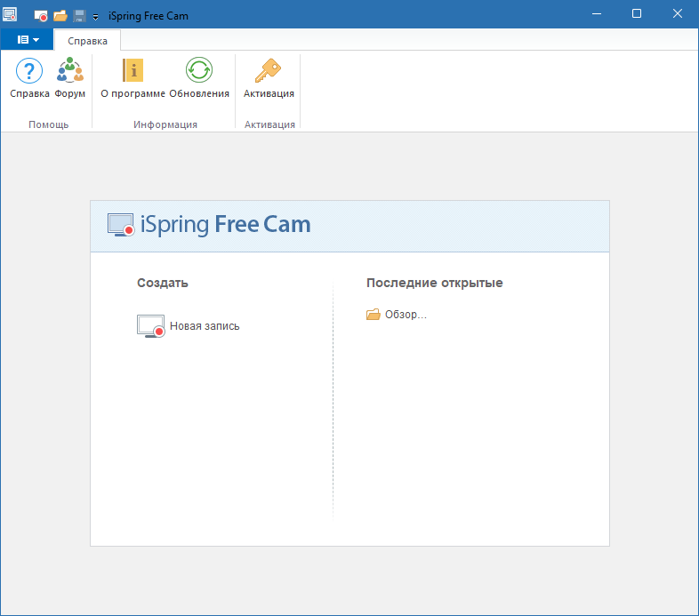699x616 pixels.
Task: Click Новая запись to create a recording
Action: [x=189, y=326]
